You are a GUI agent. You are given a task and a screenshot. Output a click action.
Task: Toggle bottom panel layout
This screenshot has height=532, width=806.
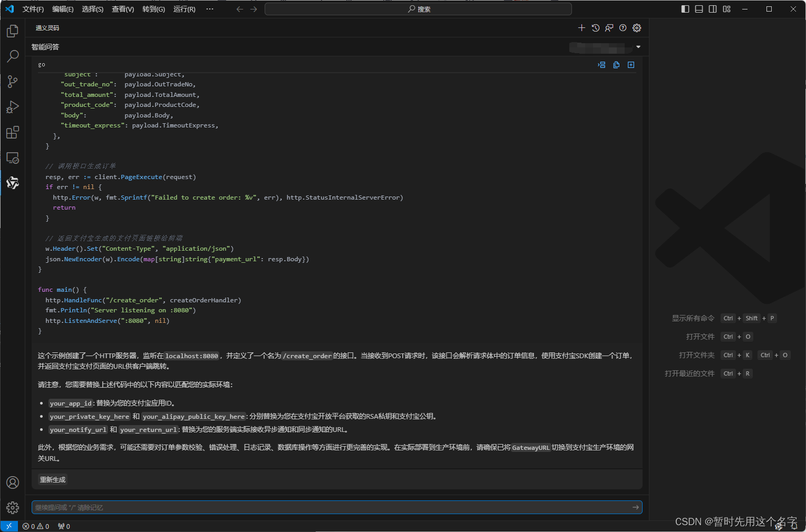coord(699,9)
